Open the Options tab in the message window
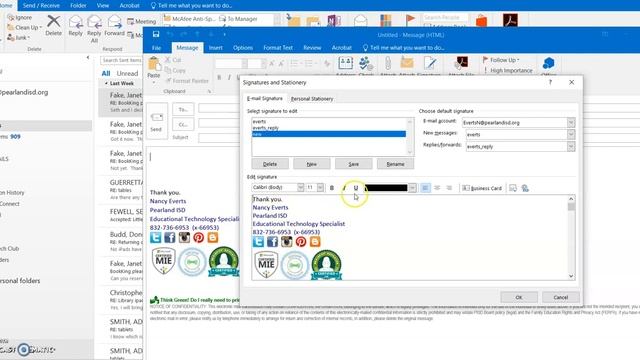Image resolution: width=640 pixels, height=360 pixels. pyautogui.click(x=243, y=48)
